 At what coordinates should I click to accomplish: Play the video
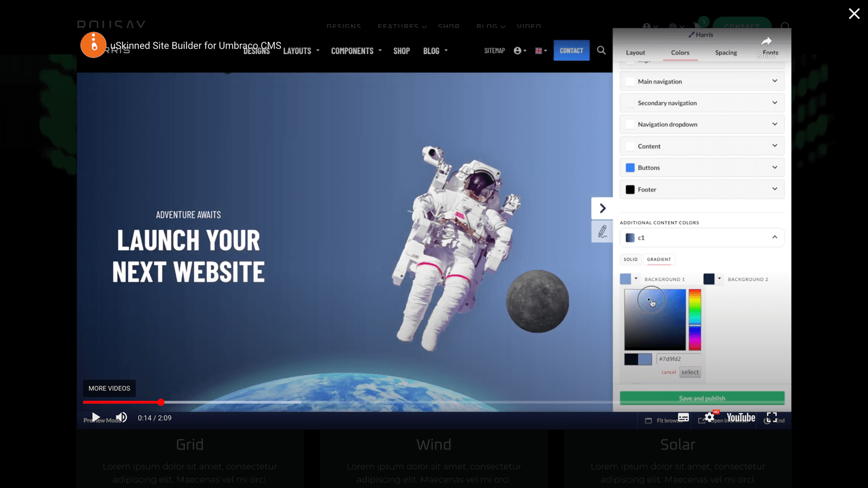tap(95, 417)
